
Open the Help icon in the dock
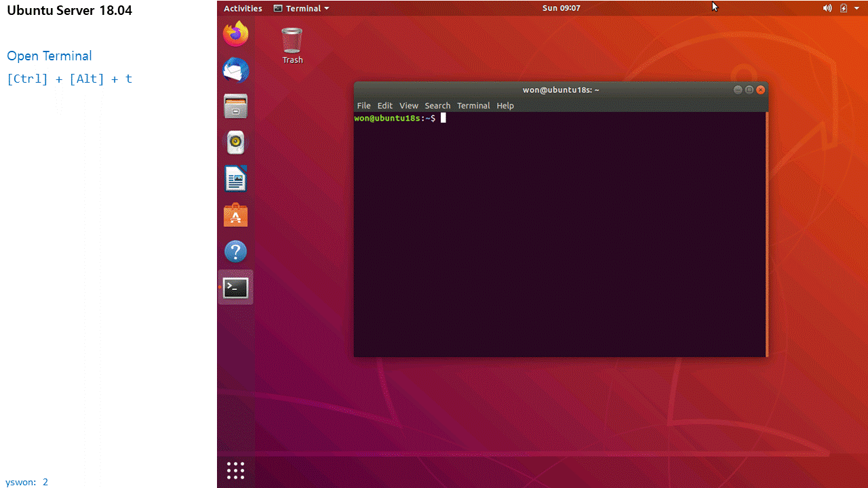(x=236, y=251)
